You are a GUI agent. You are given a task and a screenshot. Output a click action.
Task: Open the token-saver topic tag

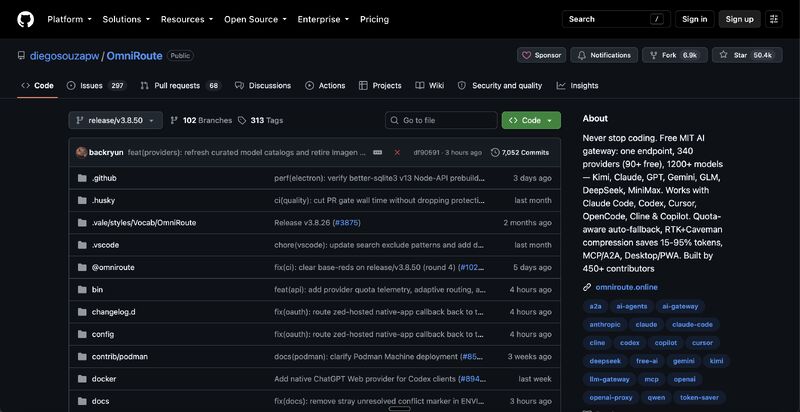pos(699,397)
